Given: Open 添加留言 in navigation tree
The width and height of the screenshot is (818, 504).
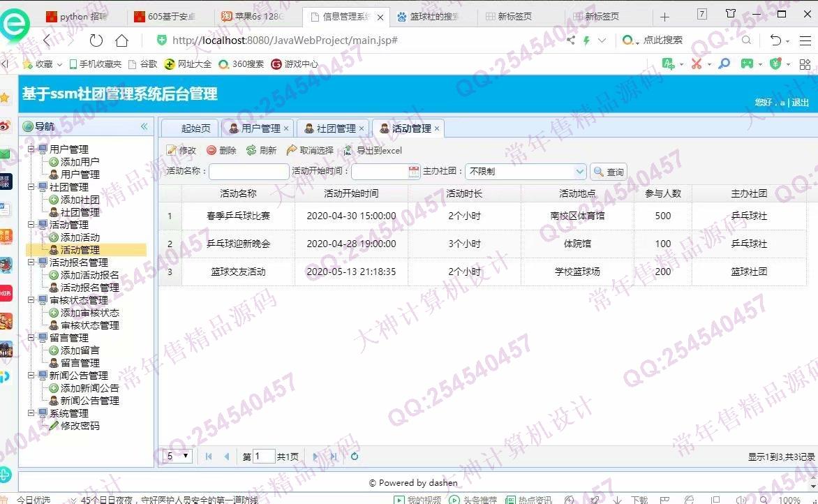Looking at the screenshot, I should click(80, 350).
